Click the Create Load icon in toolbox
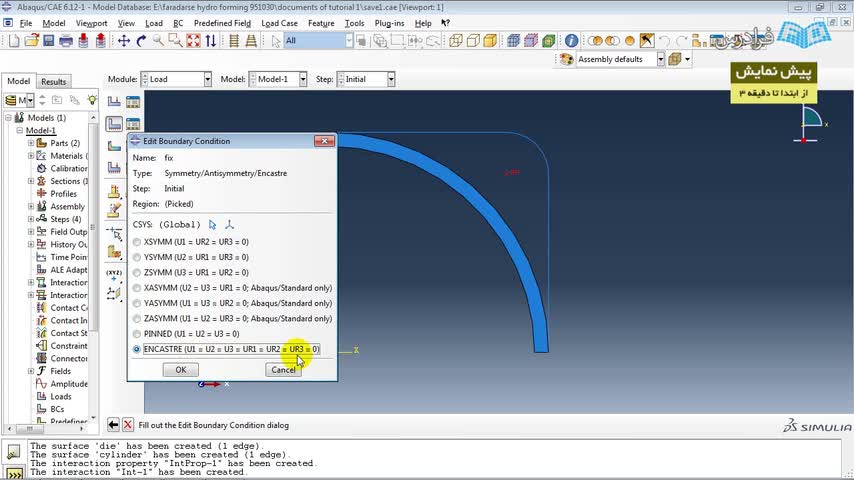The width and height of the screenshot is (854, 480). 114,102
